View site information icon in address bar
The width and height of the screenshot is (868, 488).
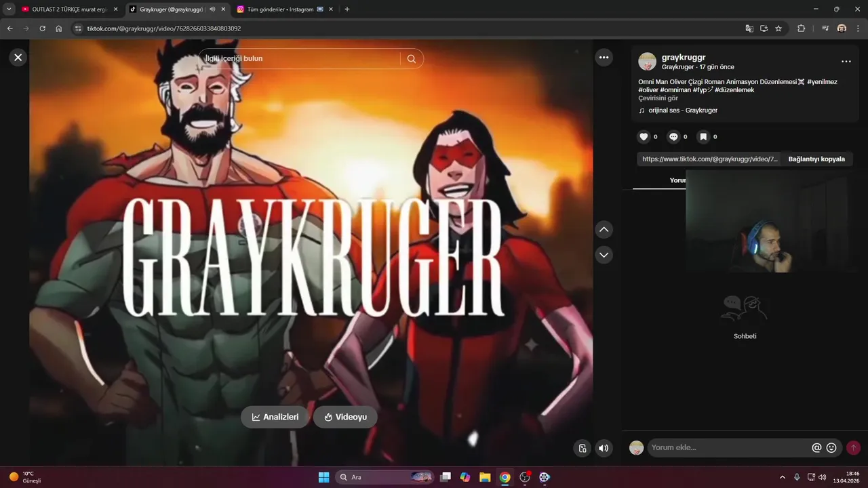(77, 28)
